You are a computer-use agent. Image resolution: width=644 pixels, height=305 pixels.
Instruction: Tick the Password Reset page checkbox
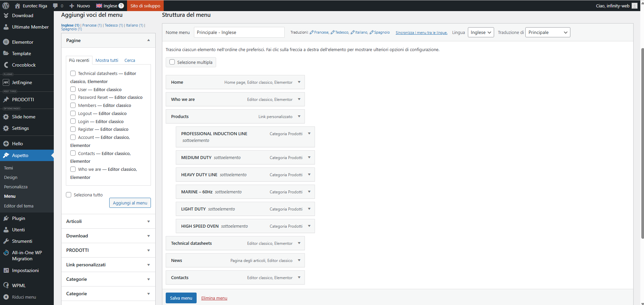pyautogui.click(x=73, y=97)
